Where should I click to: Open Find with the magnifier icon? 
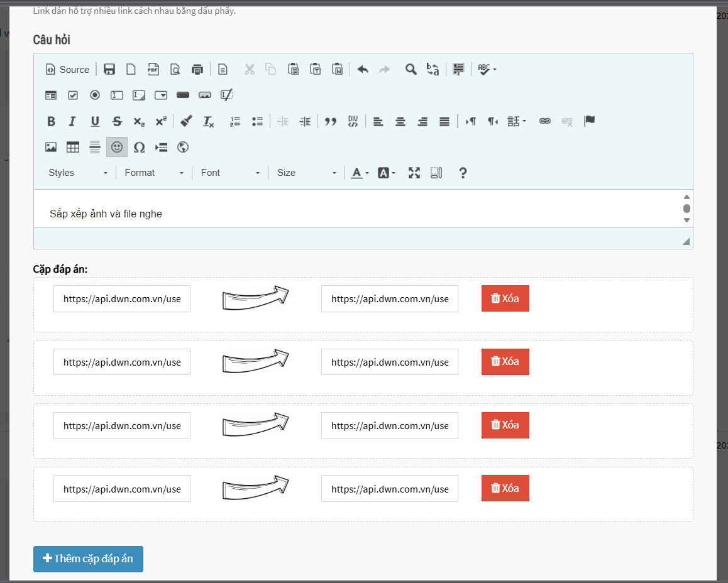click(x=411, y=70)
